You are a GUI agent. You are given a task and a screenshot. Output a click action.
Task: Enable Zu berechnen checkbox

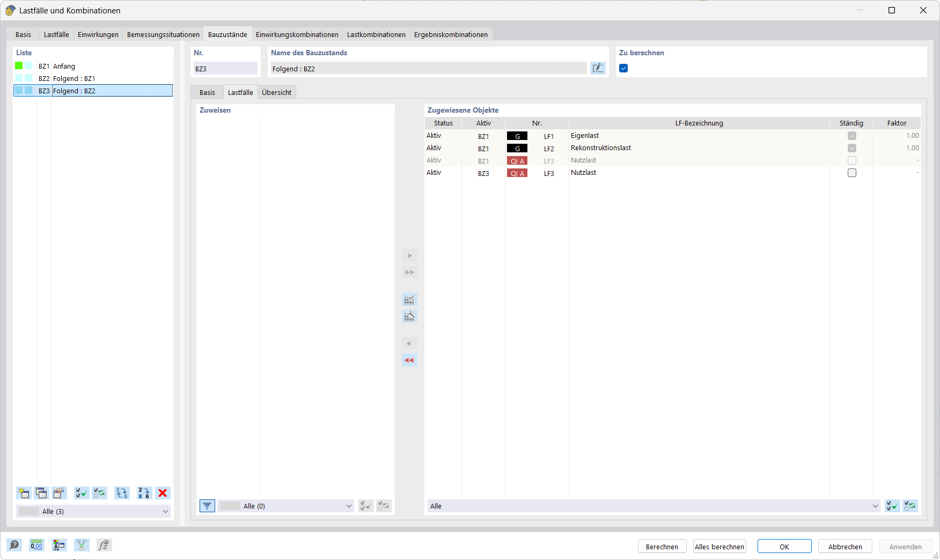[623, 68]
